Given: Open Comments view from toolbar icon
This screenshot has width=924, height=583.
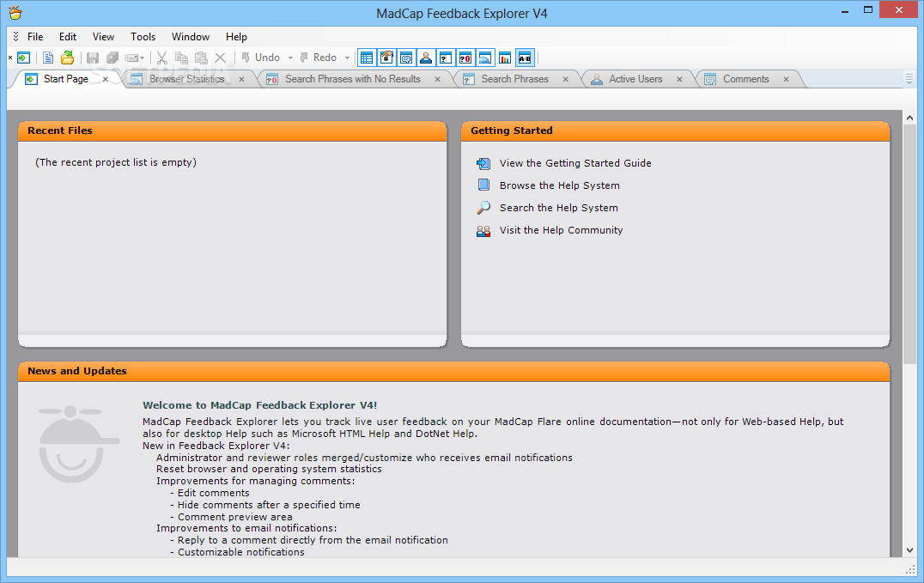Looking at the screenshot, I should coord(406,58).
